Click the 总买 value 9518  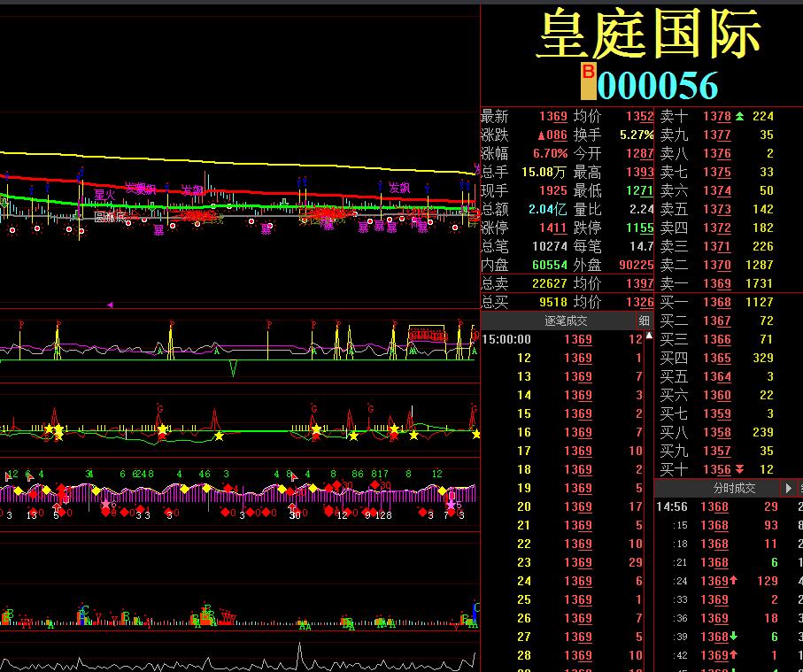tap(553, 302)
